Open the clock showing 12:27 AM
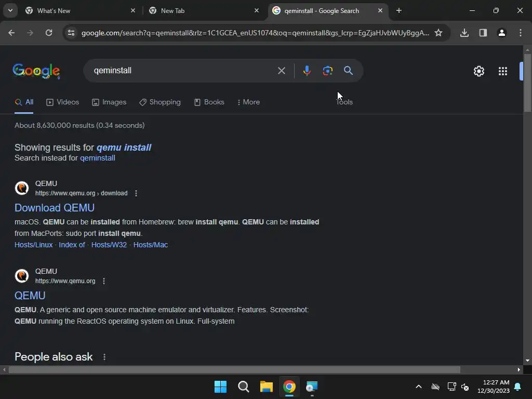The width and height of the screenshot is (532, 399). (494, 387)
